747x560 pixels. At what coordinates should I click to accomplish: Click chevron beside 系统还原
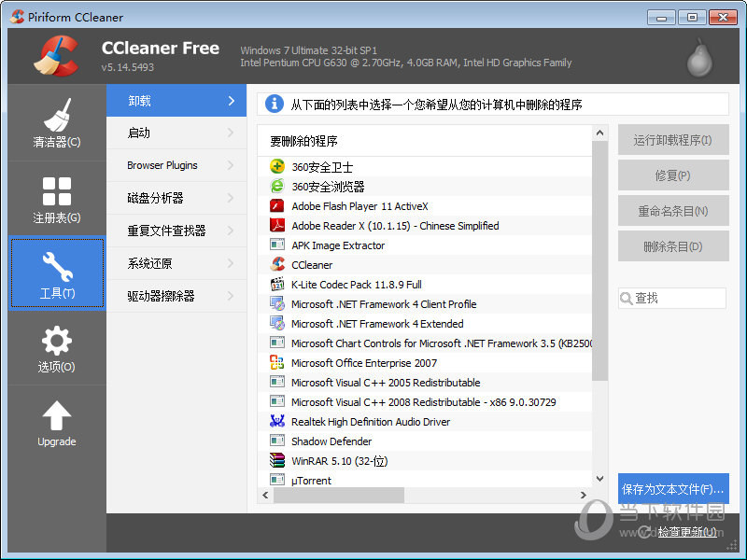231,263
